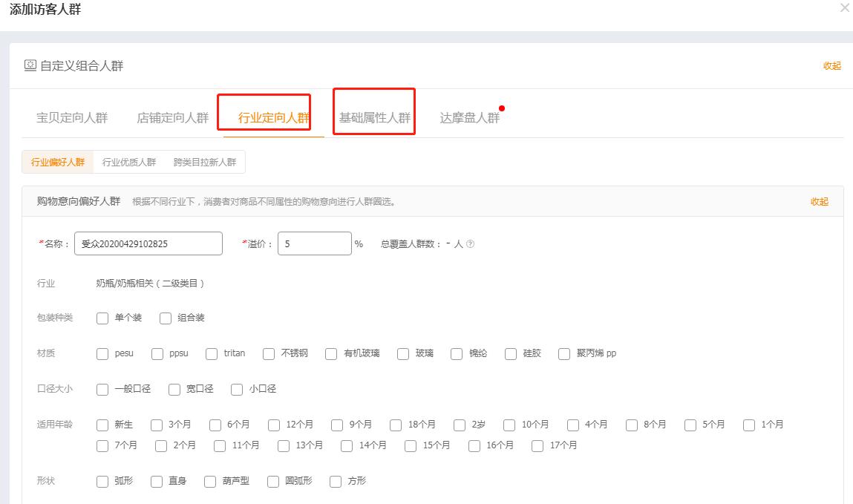Check the 新生 age checkbox
The image size is (853, 504).
pos(102,425)
